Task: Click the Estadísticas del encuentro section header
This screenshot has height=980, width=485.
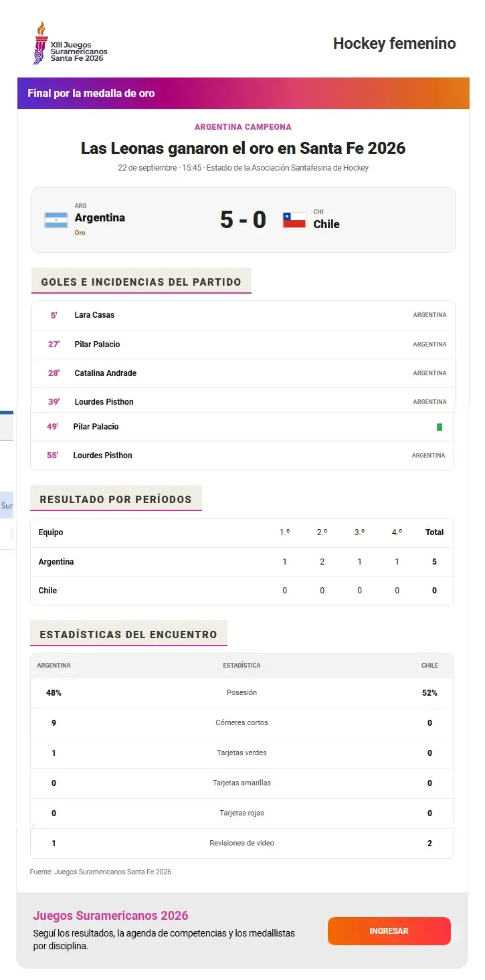Action: point(128,634)
